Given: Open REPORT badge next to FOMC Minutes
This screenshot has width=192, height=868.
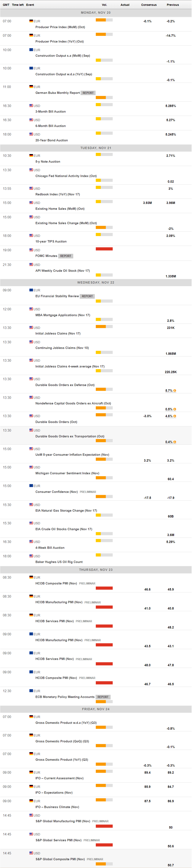Looking at the screenshot, I should coord(66,256).
